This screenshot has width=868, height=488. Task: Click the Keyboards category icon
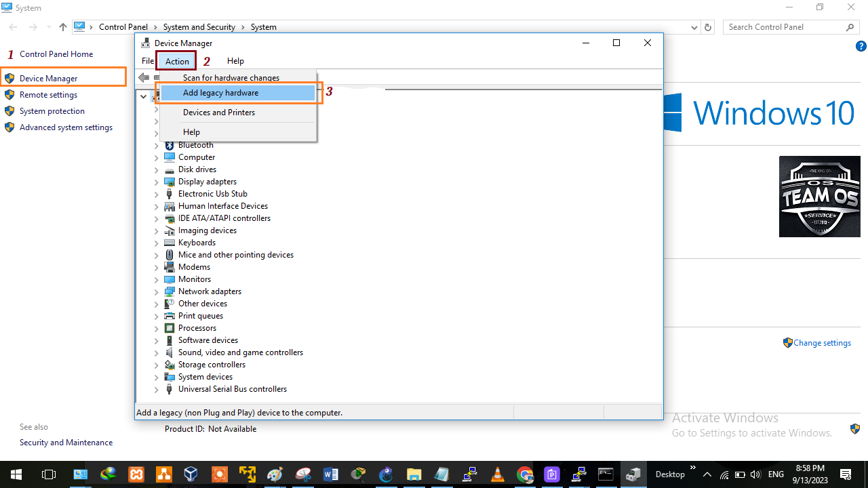(x=170, y=243)
